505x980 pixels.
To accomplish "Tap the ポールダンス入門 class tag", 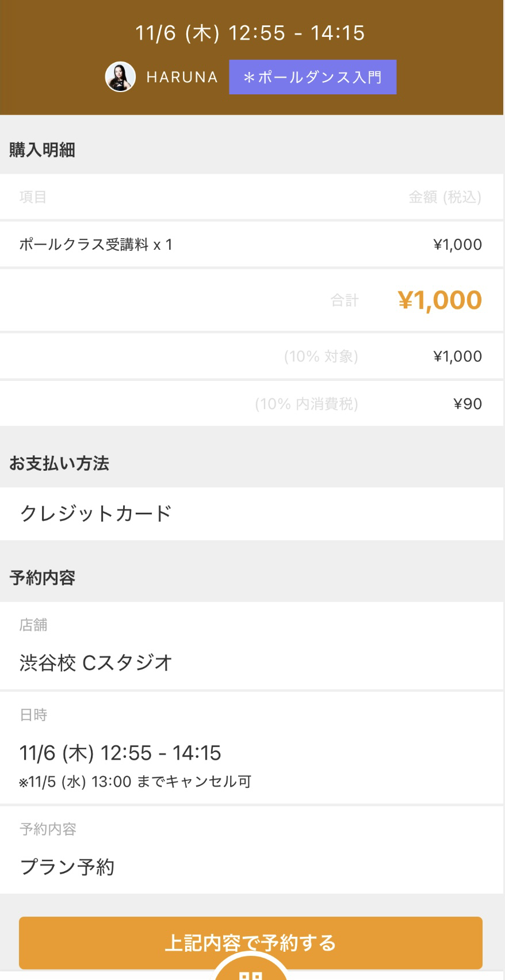I will click(312, 77).
